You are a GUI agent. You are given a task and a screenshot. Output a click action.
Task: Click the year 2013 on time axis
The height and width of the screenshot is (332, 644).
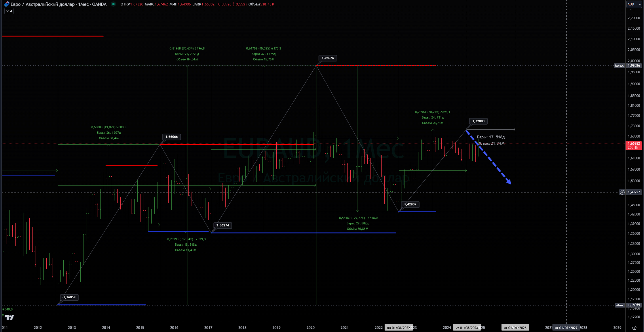pyautogui.click(x=72, y=328)
